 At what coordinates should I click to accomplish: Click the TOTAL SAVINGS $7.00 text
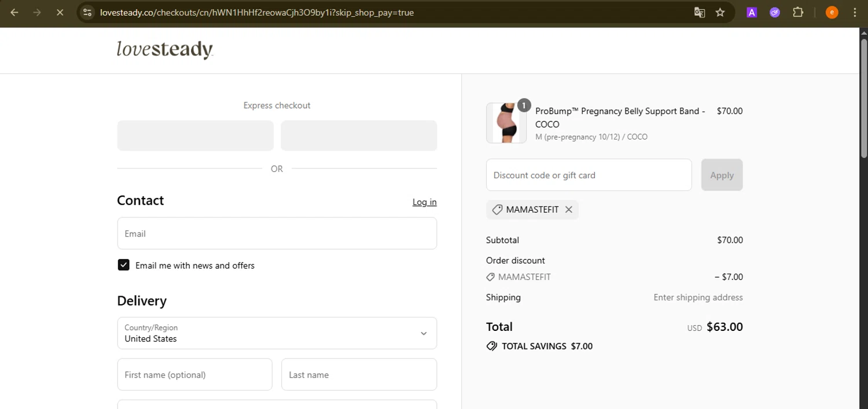pos(547,347)
